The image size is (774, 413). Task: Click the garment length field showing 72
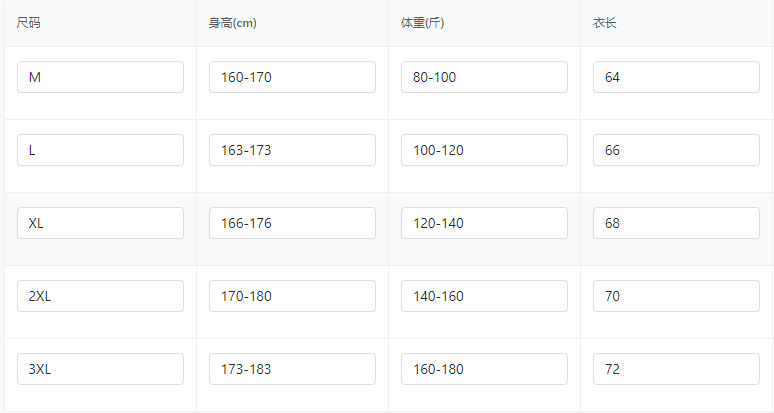[x=676, y=369]
